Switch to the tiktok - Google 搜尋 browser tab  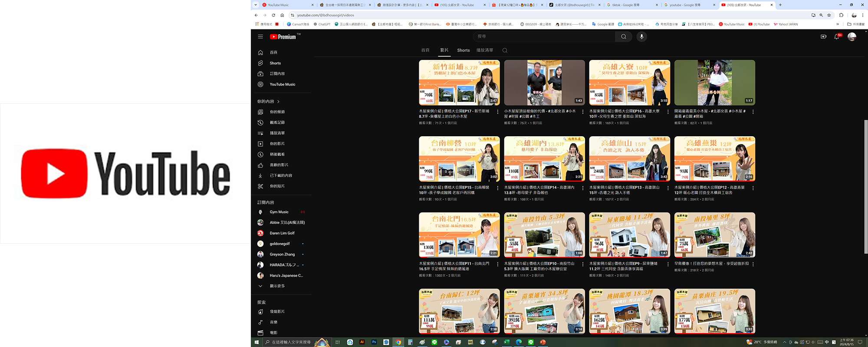tap(631, 5)
